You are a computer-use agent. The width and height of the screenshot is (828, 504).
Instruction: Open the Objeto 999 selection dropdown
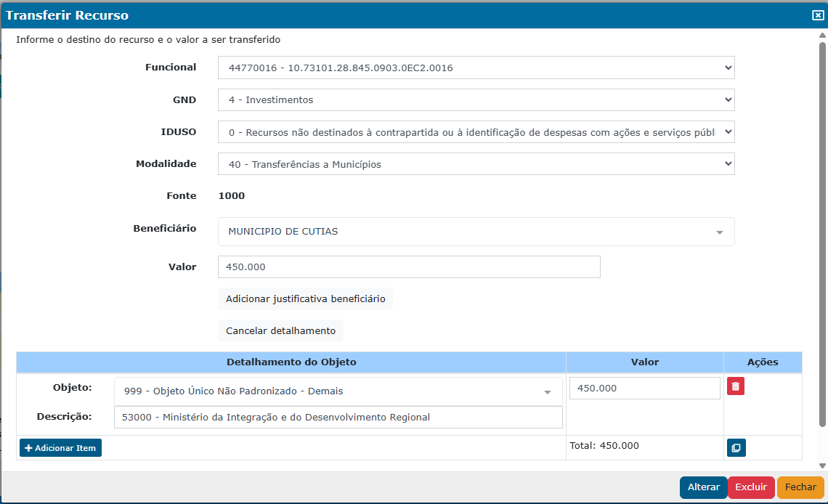point(338,391)
